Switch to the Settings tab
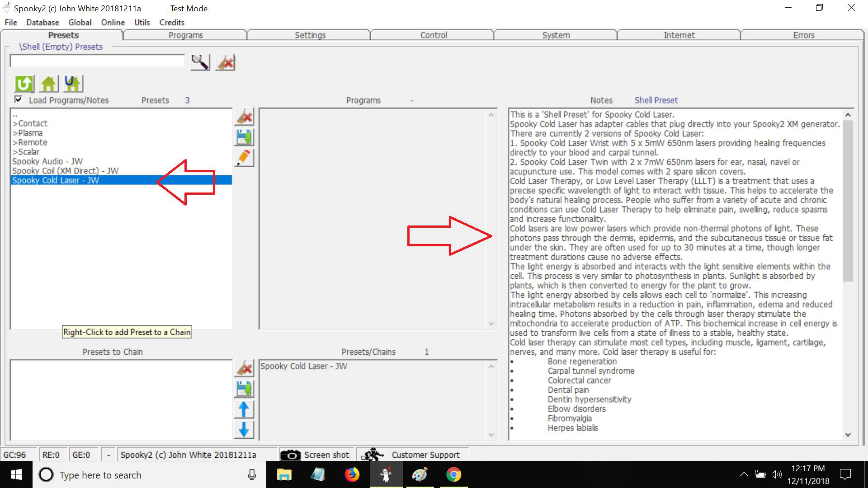The width and height of the screenshot is (868, 488). click(x=310, y=35)
